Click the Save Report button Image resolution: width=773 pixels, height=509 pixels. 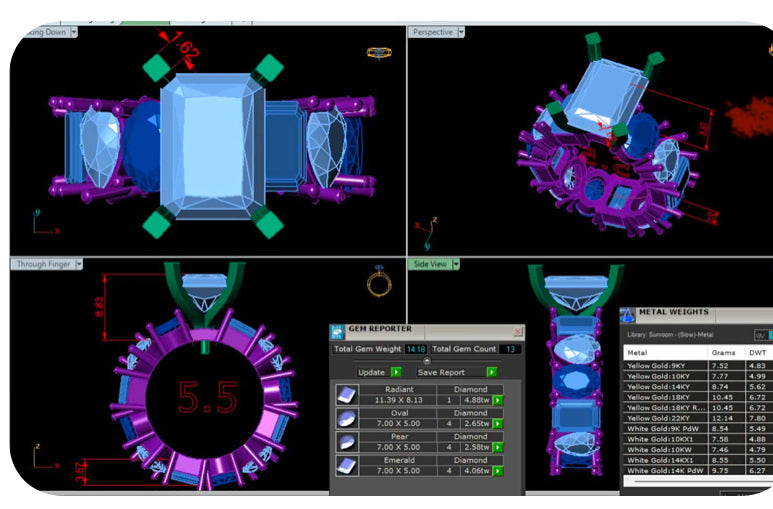[x=457, y=372]
